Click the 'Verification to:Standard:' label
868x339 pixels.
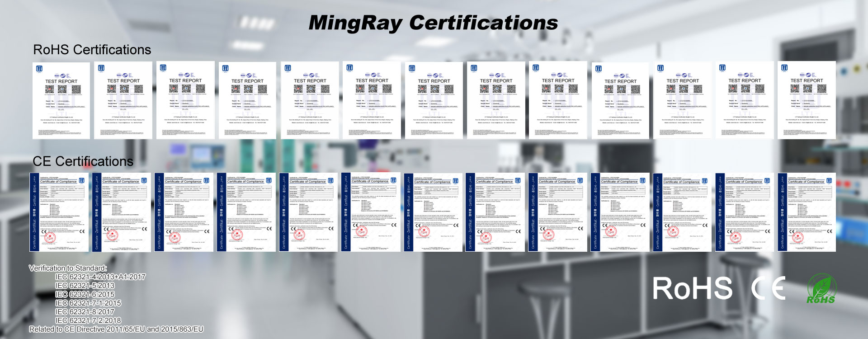click(x=68, y=268)
